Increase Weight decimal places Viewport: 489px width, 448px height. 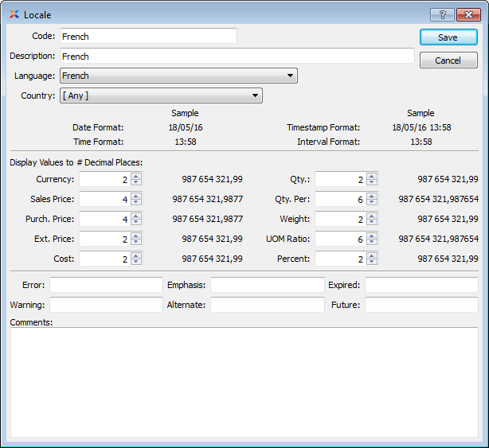tap(372, 216)
